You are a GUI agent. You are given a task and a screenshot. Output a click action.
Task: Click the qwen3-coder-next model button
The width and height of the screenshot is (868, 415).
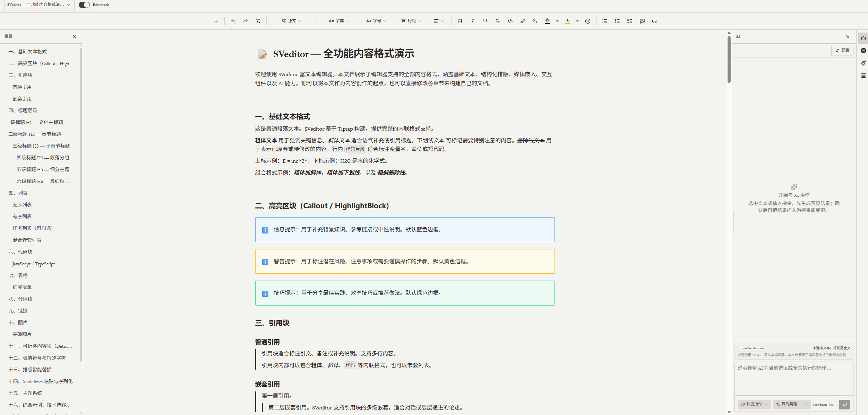752,348
